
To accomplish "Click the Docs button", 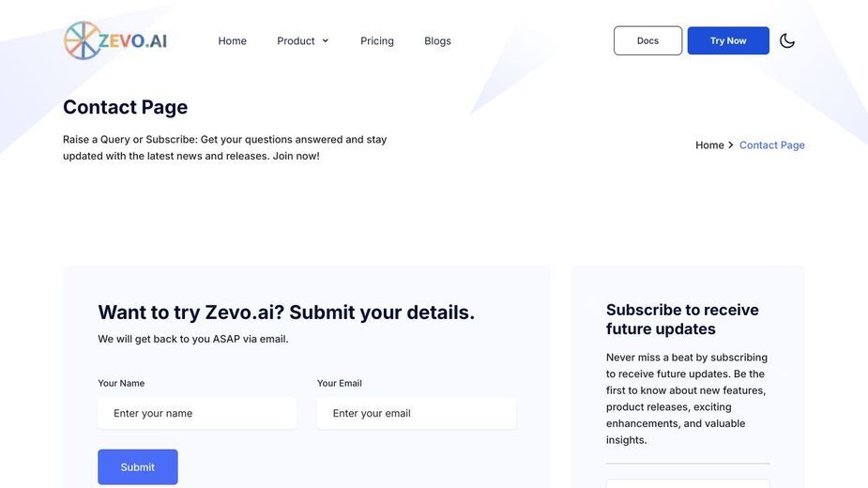I will (x=647, y=40).
